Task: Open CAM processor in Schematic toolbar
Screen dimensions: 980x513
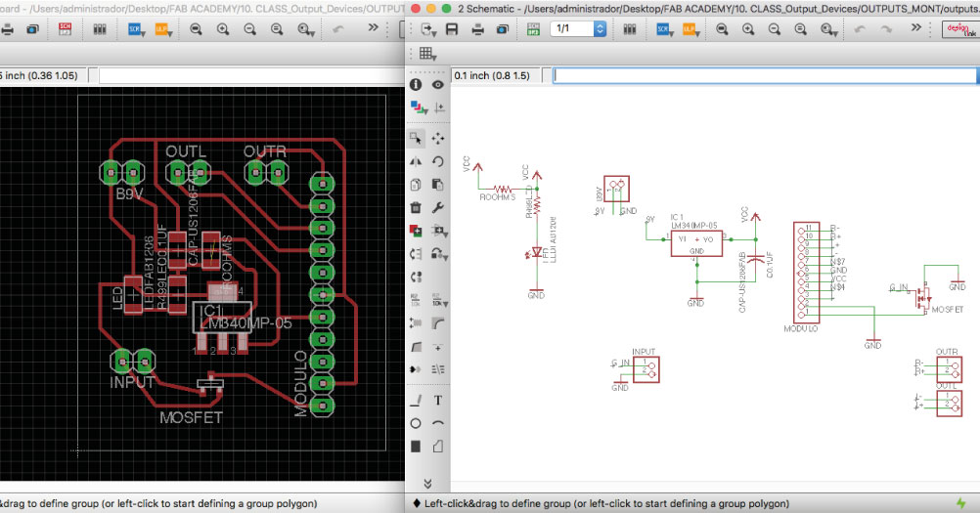Action: click(x=502, y=29)
